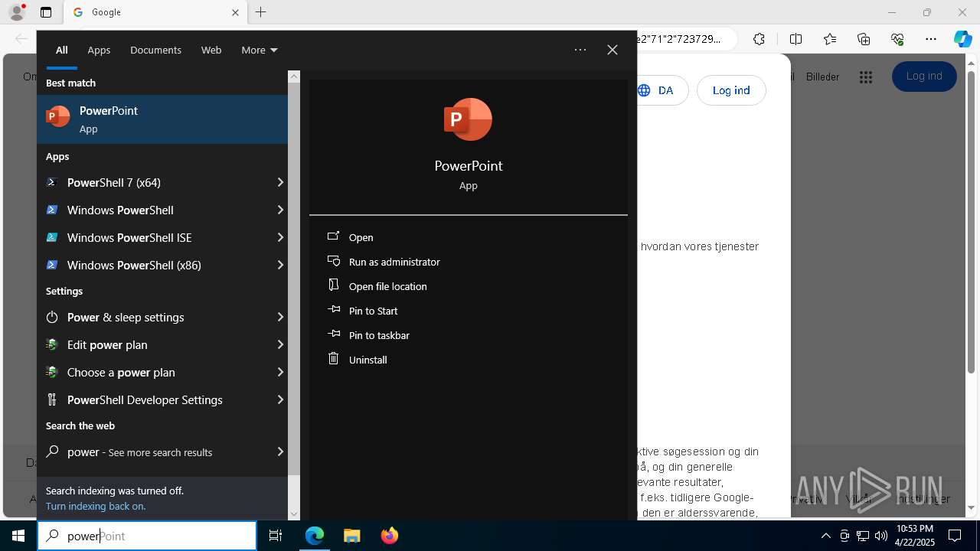Expand Power & sleep settings arrow

pos(280,317)
